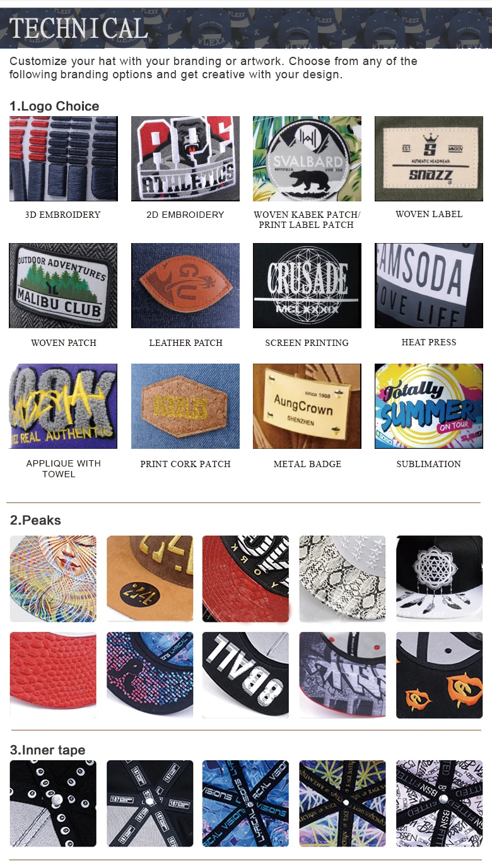Screen dimensions: 492x868
Task: Select the Malibu Club woven patch image
Action: [63, 285]
